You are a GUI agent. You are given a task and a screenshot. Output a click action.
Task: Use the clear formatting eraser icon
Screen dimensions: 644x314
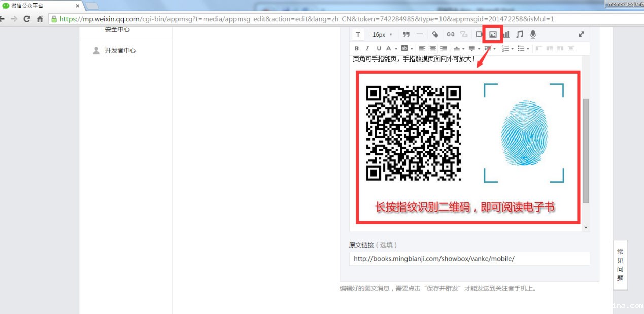(435, 34)
